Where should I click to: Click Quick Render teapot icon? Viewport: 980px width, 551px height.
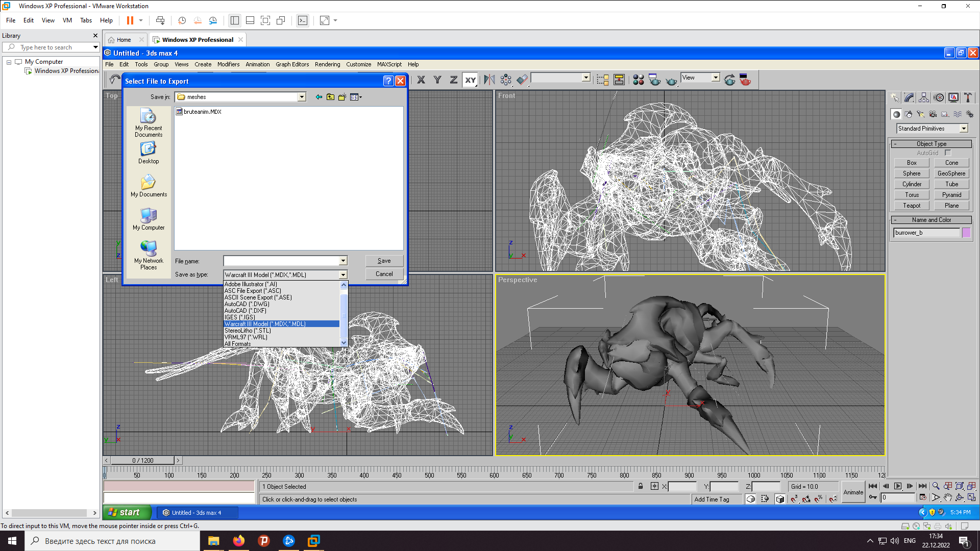coord(671,80)
